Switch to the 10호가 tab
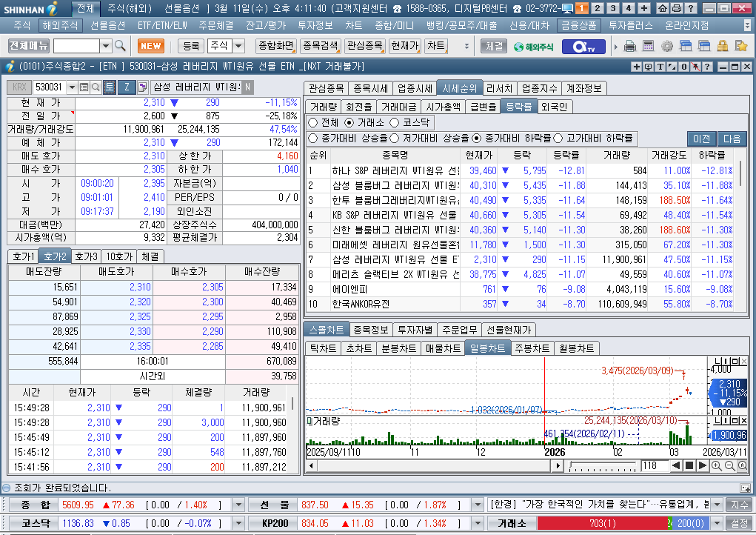The height and width of the screenshot is (535, 756). [119, 256]
